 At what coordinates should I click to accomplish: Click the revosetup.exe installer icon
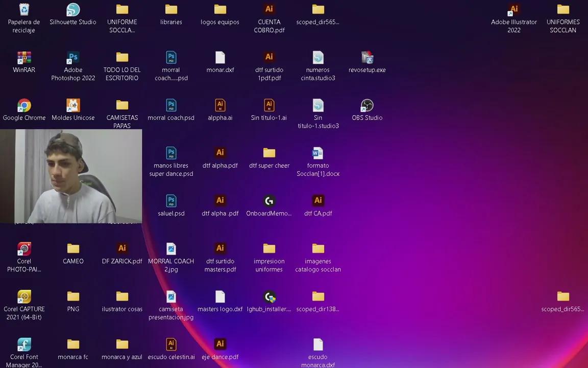367,57
